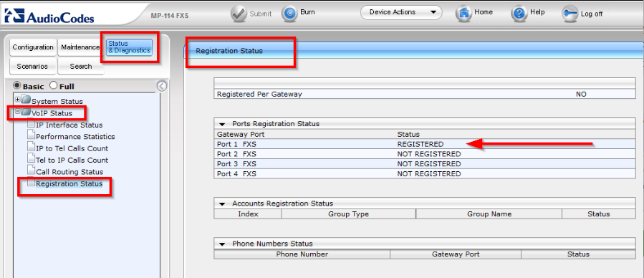Collapse the Ports Registration Status section
Screen dimensions: 644x278
click(x=222, y=124)
